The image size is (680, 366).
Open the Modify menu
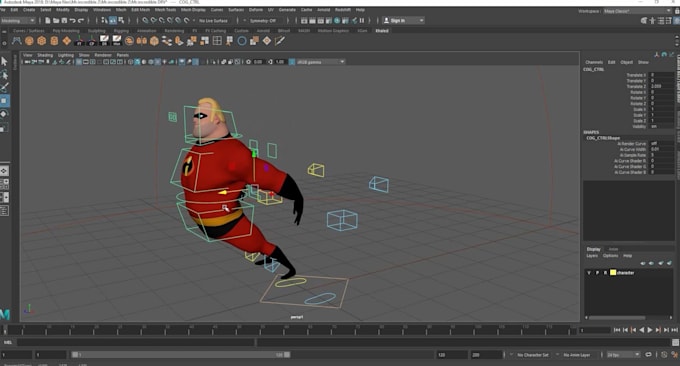click(62, 10)
